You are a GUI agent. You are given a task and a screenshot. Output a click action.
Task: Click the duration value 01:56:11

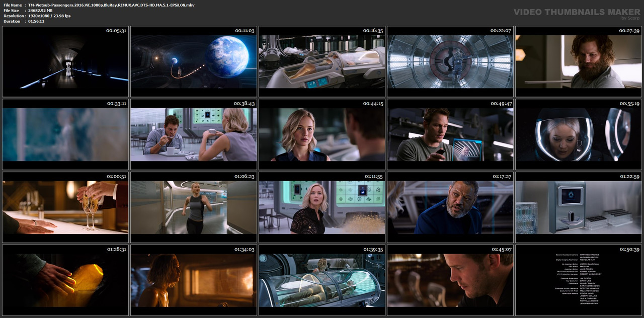36,22
